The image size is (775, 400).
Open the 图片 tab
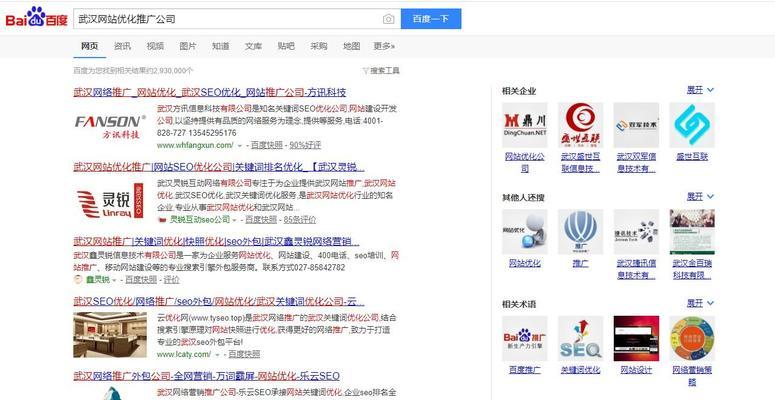(x=188, y=46)
